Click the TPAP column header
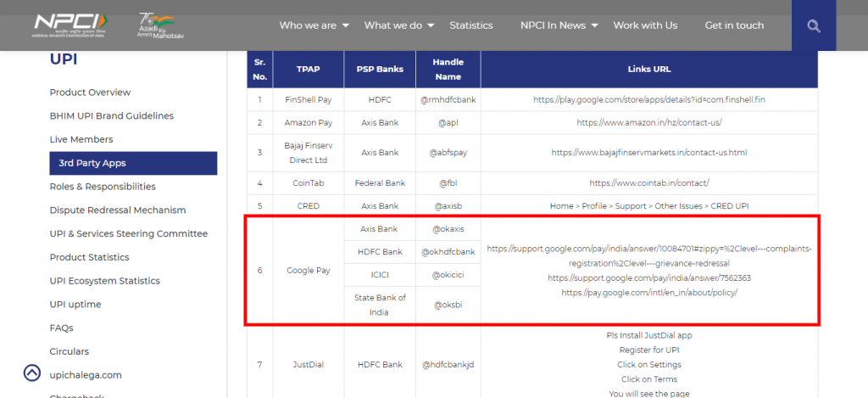Image resolution: width=868 pixels, height=398 pixels. (x=309, y=70)
